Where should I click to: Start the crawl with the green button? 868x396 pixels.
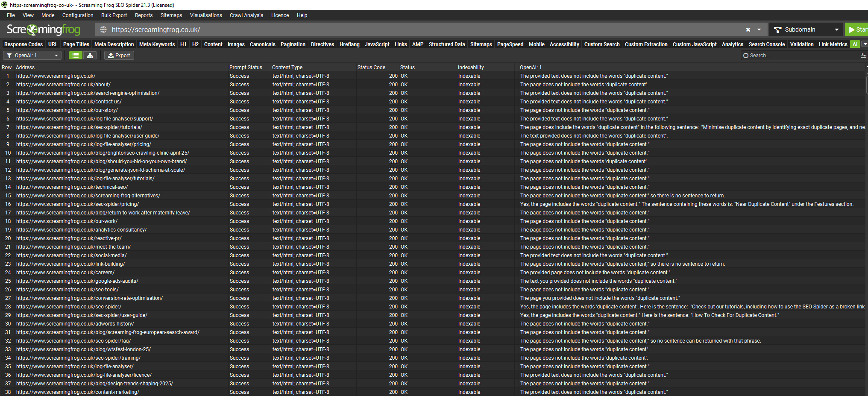857,30
